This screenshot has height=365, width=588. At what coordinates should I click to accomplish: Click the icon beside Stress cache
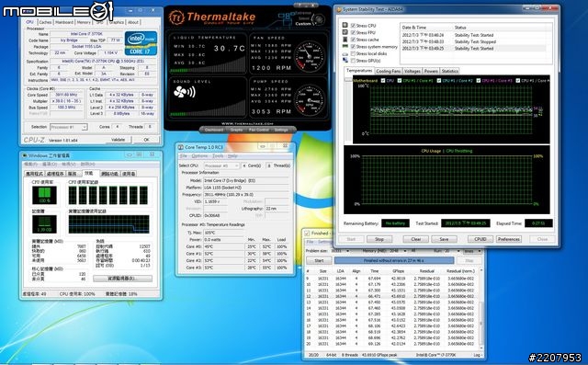coord(345,40)
